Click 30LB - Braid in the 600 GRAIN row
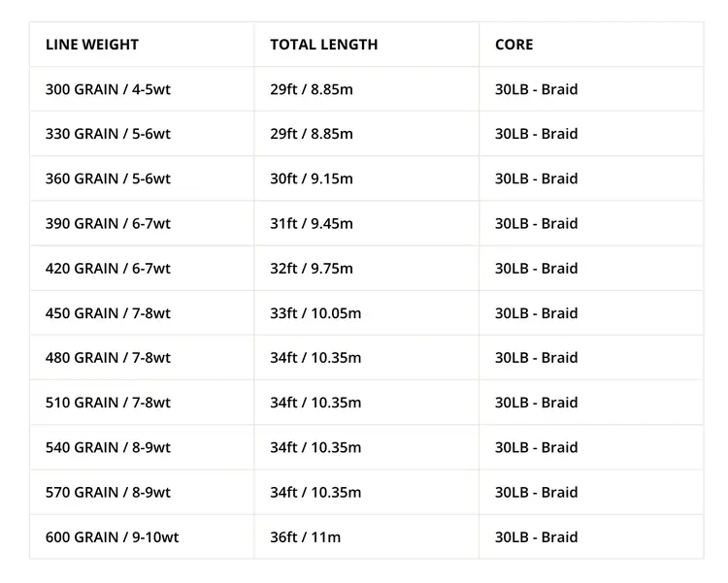 pos(536,537)
